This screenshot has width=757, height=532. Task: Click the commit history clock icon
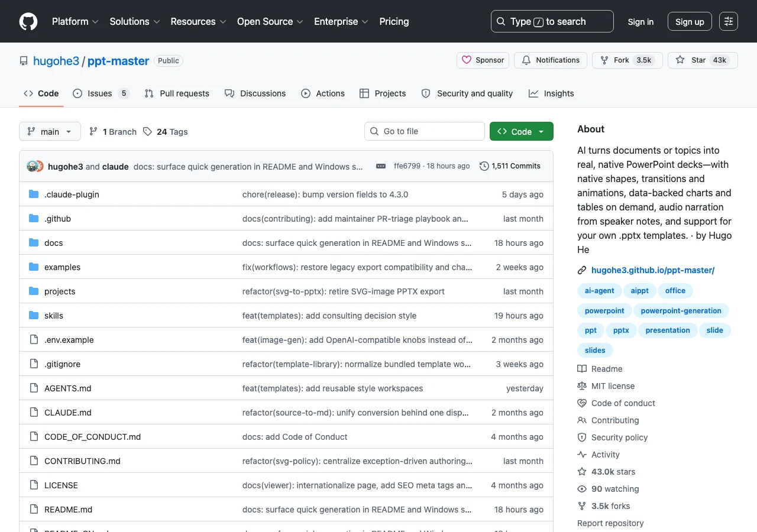[x=484, y=166]
